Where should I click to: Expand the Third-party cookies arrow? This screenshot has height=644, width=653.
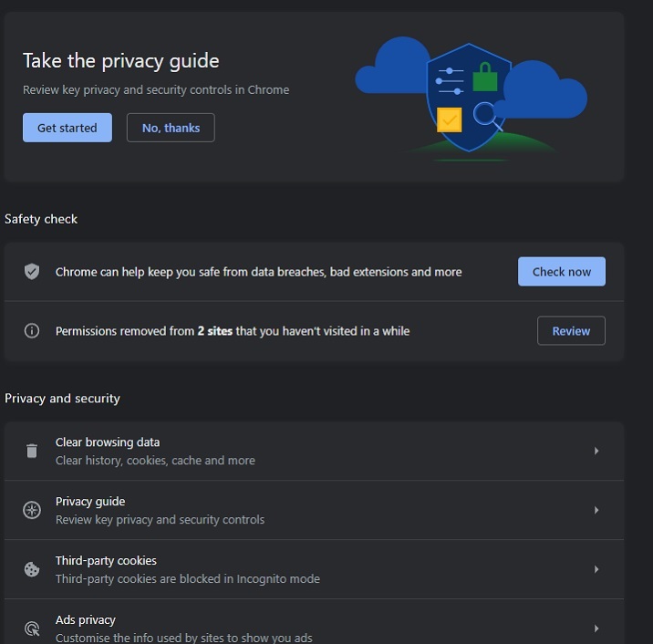596,569
